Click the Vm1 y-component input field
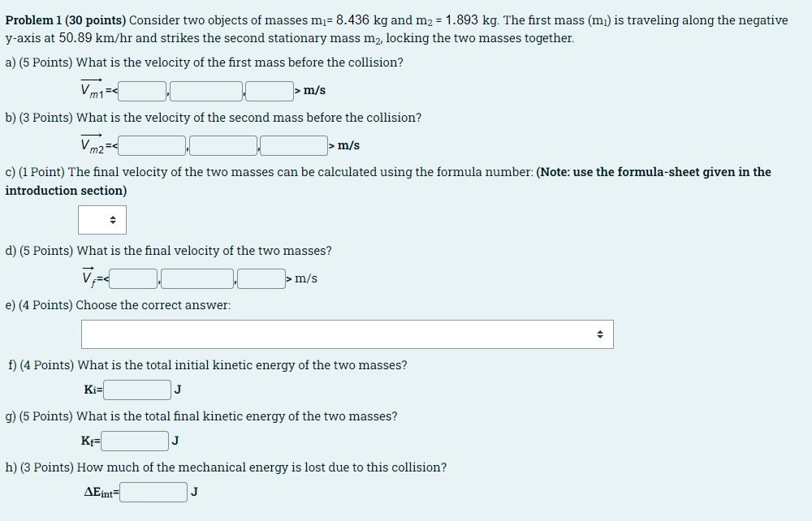 (x=205, y=90)
